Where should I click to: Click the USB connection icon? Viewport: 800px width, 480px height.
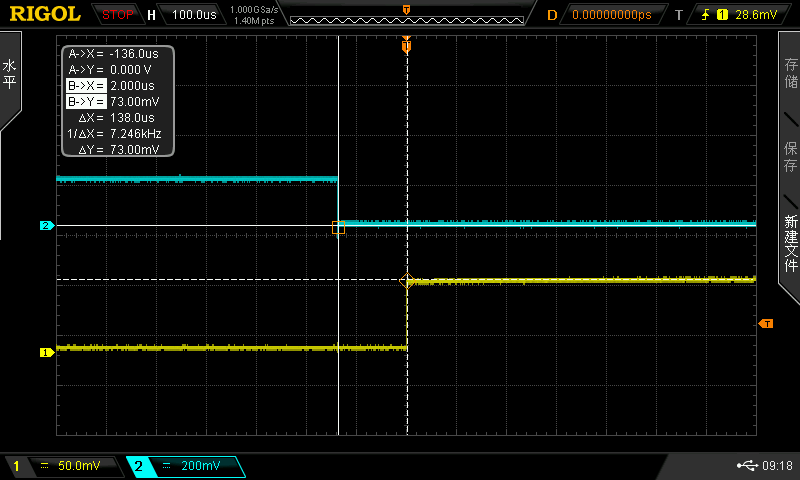[x=746, y=466]
